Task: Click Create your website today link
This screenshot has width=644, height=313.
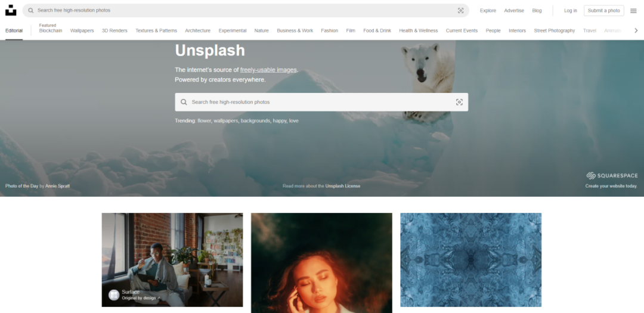Action: click(611, 186)
